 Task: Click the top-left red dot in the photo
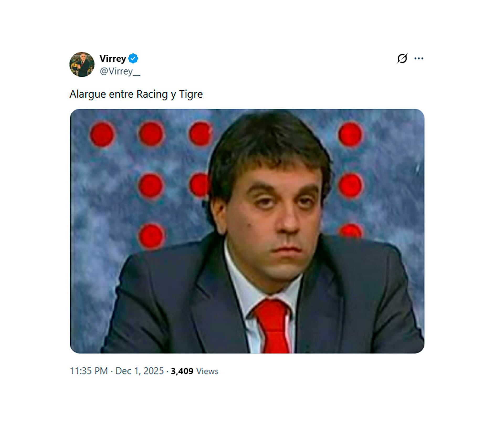[x=102, y=134]
